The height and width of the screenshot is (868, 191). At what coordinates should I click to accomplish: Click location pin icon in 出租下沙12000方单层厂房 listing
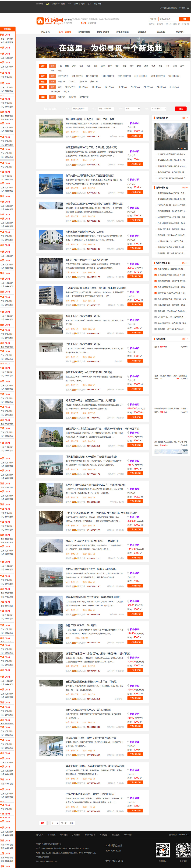coord(128,517)
